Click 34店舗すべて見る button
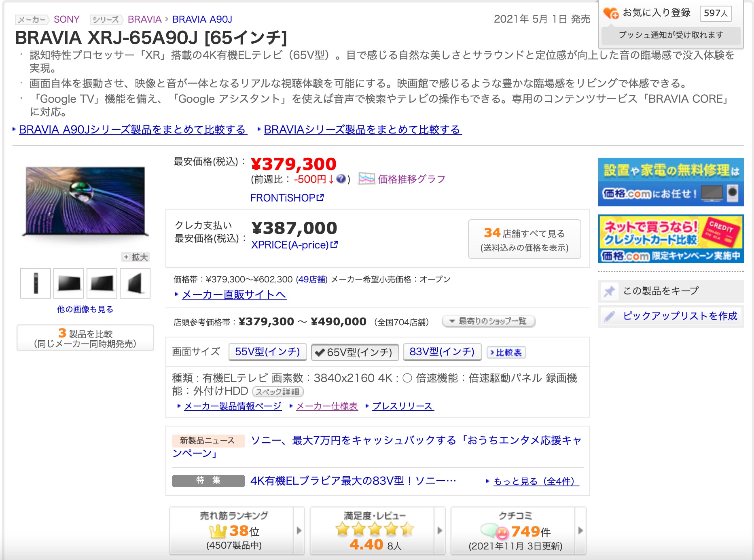Viewport: 754px width, 560px height. click(524, 240)
